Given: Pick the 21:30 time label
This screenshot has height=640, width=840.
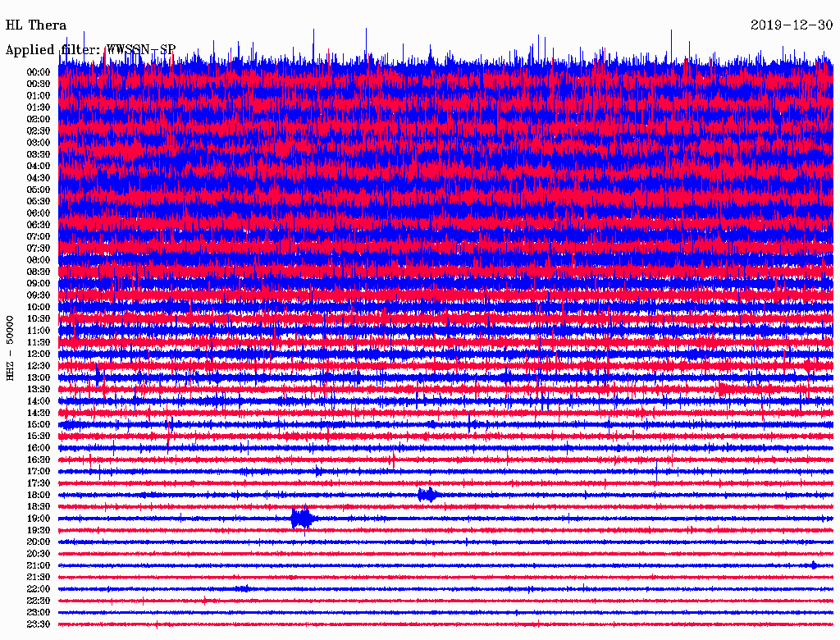Looking at the screenshot, I should tap(39, 577).
